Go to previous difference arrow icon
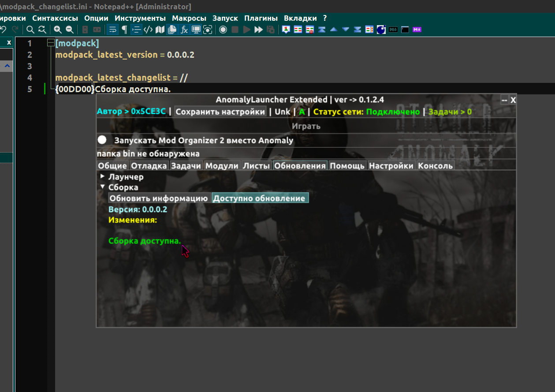Screen dimensions: 555x392 334,30
